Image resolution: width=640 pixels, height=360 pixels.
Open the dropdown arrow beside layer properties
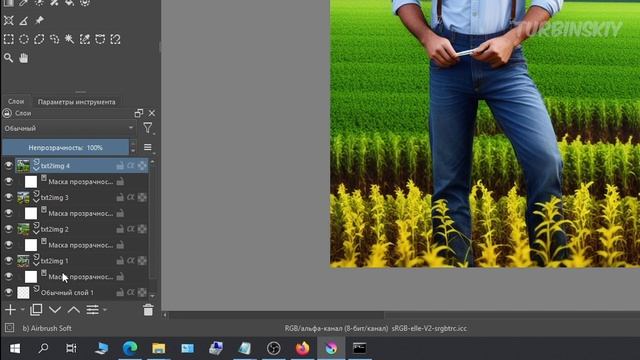tap(105, 310)
